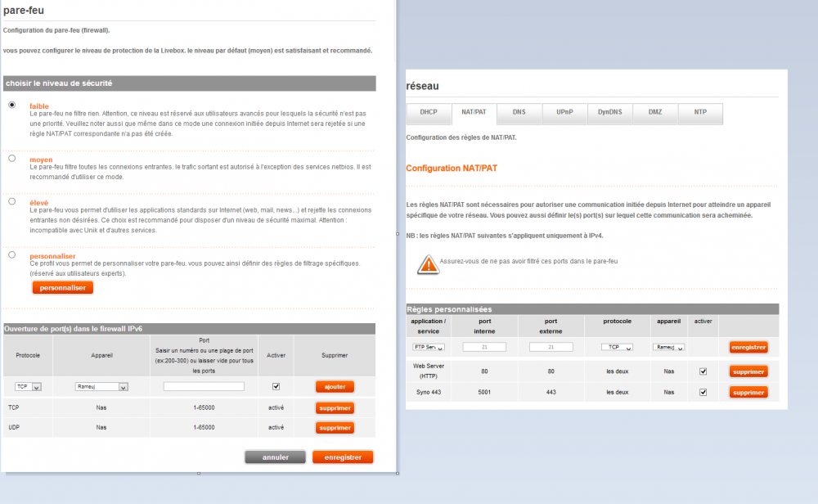Click external port 443 cell
This screenshot has height=504, width=818.
[x=551, y=393]
